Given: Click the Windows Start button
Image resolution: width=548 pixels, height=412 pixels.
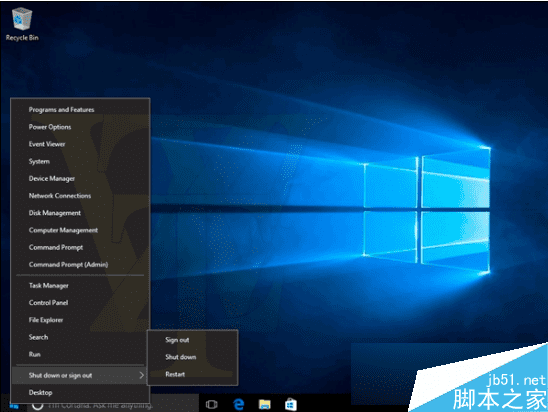Looking at the screenshot, I should 14,406.
